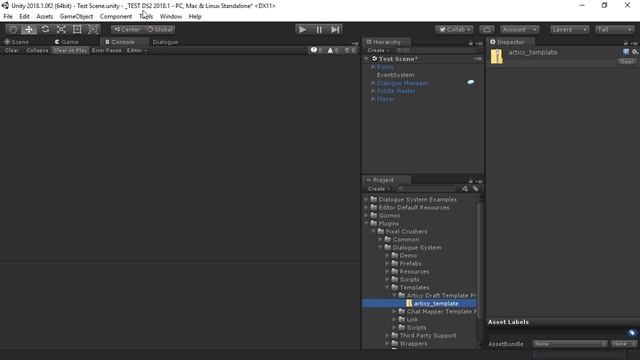This screenshot has height=360, width=640.
Task: Click the Dialogue Manager speech bubble icon
Action: [471, 82]
